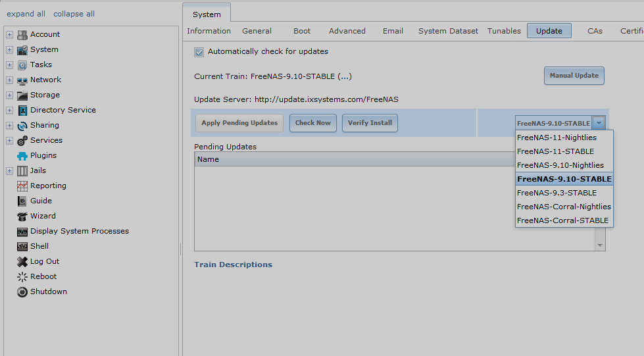Screen dimensions: 644x356
Task: Expand the Jails tree node
Action: click(x=9, y=171)
